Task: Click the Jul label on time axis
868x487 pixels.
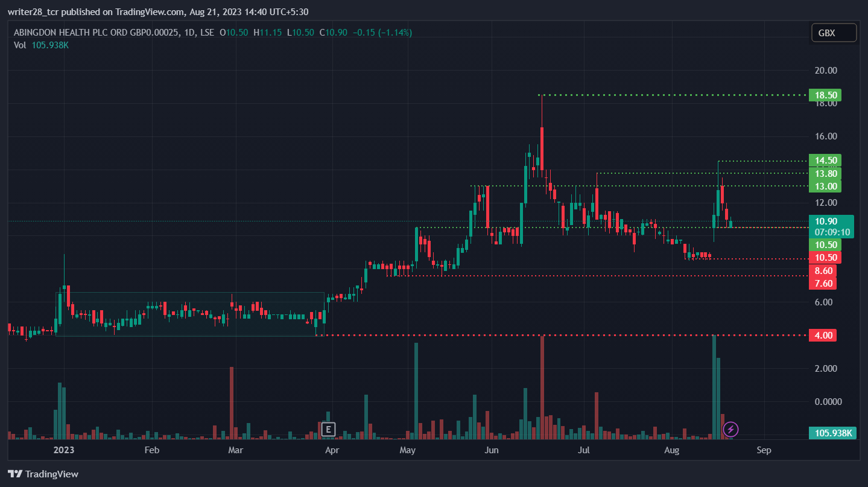Action: click(x=584, y=450)
